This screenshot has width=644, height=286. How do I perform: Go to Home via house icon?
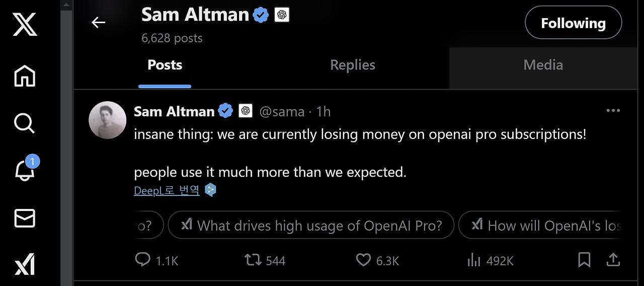point(25,76)
